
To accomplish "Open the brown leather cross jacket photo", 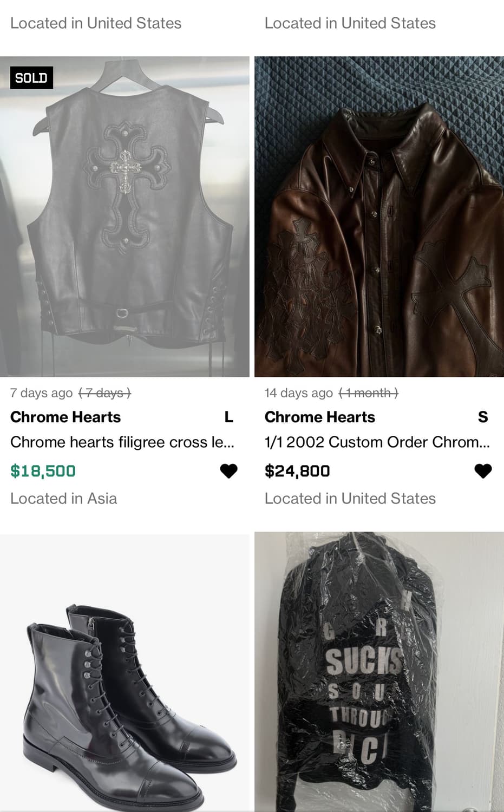I will (379, 217).
